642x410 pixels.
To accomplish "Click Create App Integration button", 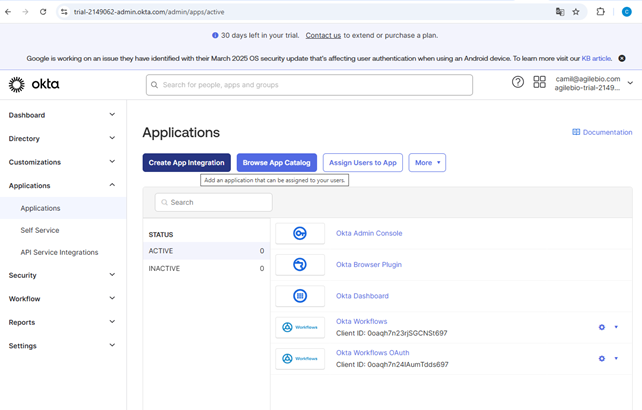I will tap(186, 163).
